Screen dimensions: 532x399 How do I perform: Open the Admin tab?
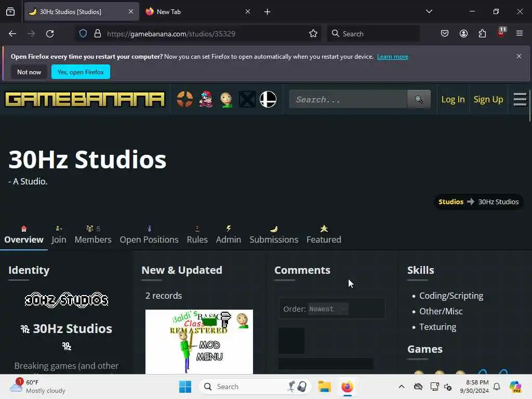(x=229, y=235)
